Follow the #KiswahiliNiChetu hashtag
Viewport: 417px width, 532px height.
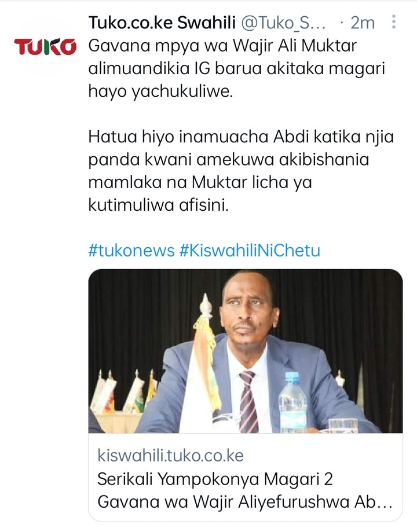[x=250, y=251]
